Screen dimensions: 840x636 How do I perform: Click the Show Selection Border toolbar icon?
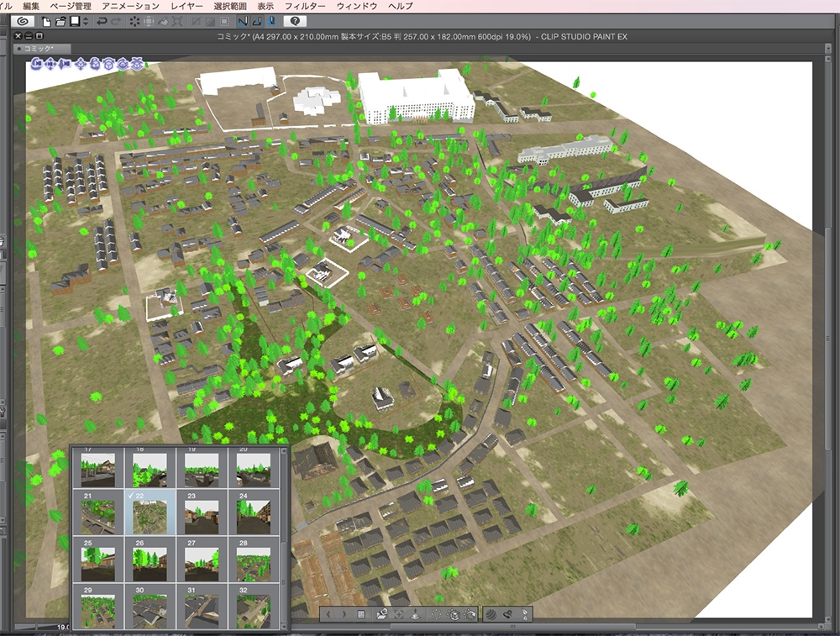point(224,22)
